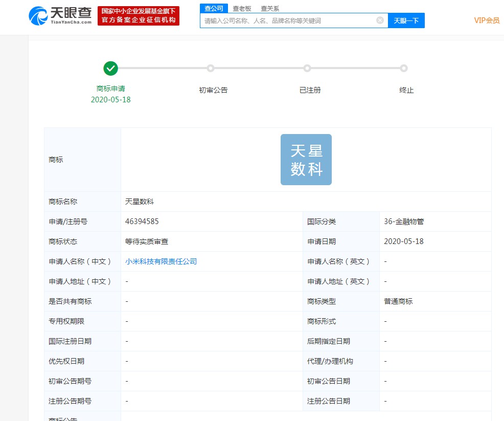Screen dimensions: 504x421
Task: Click the 已注册 step label
Action: point(310,90)
